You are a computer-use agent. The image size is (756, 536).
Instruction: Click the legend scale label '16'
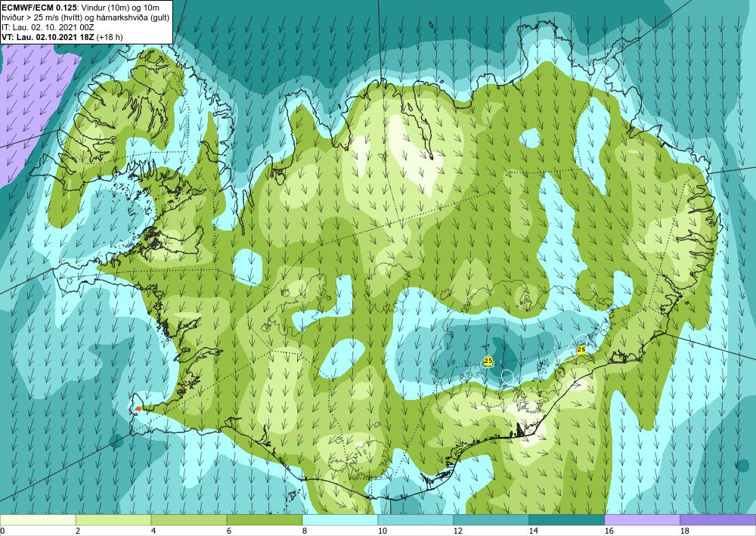point(609,531)
